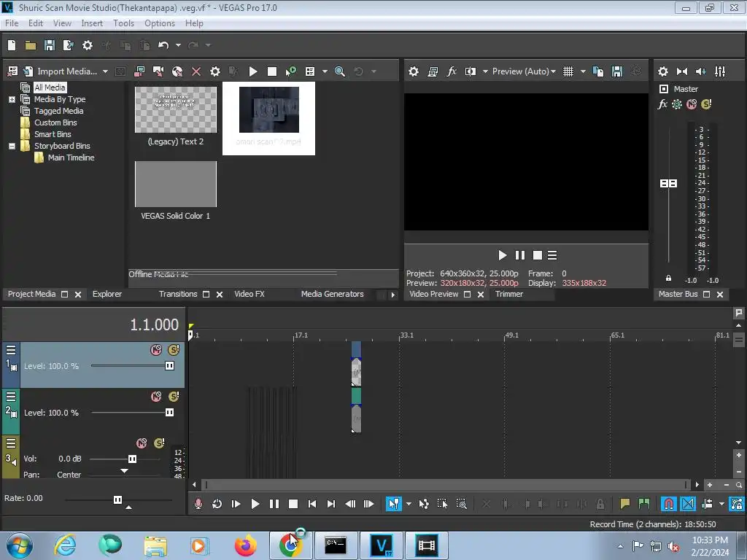Select the Main Timeline bin
Screen dimensions: 747x560
71,157
